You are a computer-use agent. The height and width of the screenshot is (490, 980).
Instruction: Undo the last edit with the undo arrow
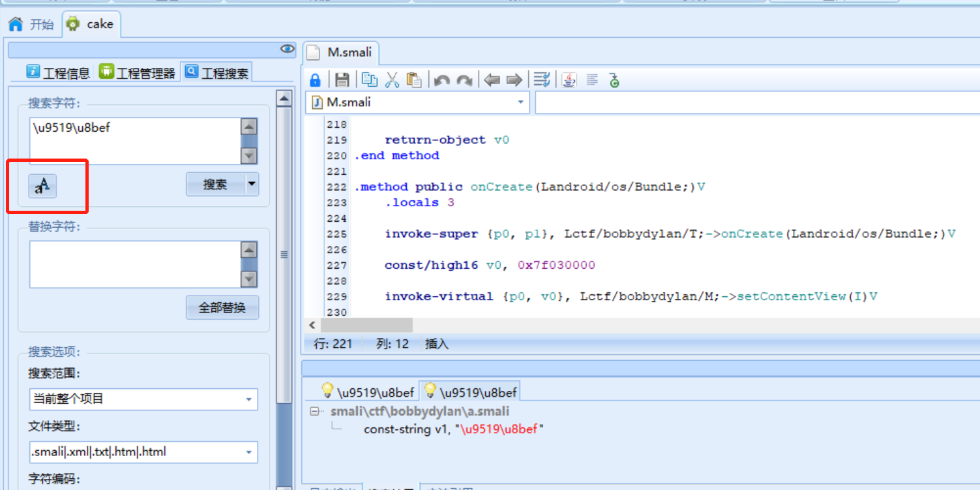click(x=442, y=80)
